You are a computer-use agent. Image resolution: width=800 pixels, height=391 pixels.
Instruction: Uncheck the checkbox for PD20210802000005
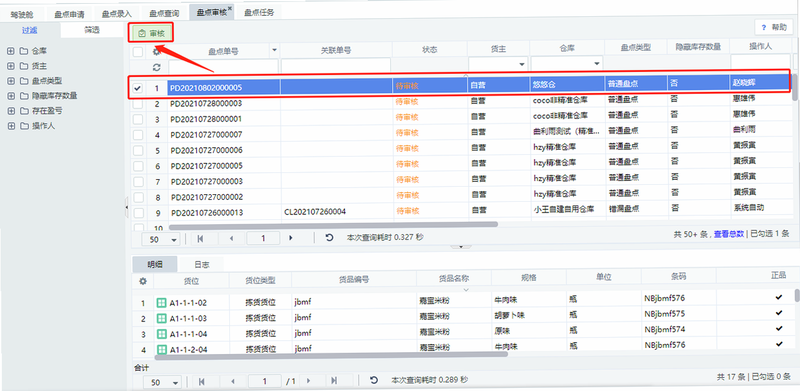(138, 88)
